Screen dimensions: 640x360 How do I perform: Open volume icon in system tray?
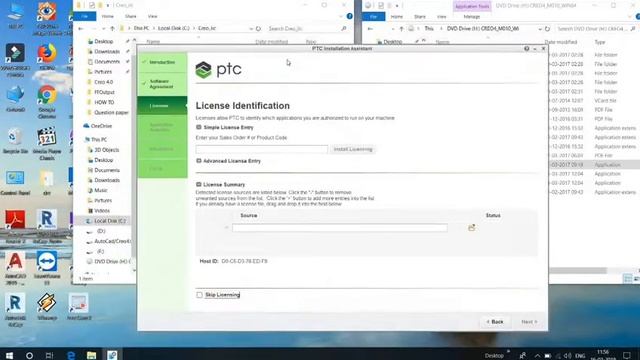coord(568,356)
